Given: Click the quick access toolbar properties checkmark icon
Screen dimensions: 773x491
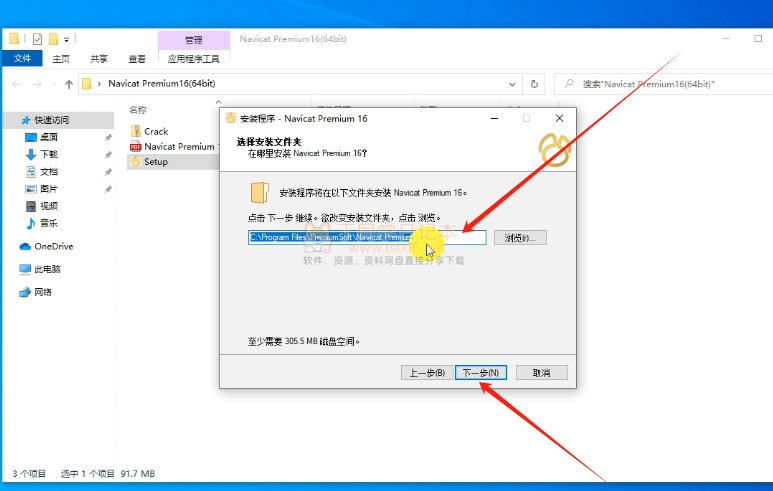Looking at the screenshot, I should 37,39.
